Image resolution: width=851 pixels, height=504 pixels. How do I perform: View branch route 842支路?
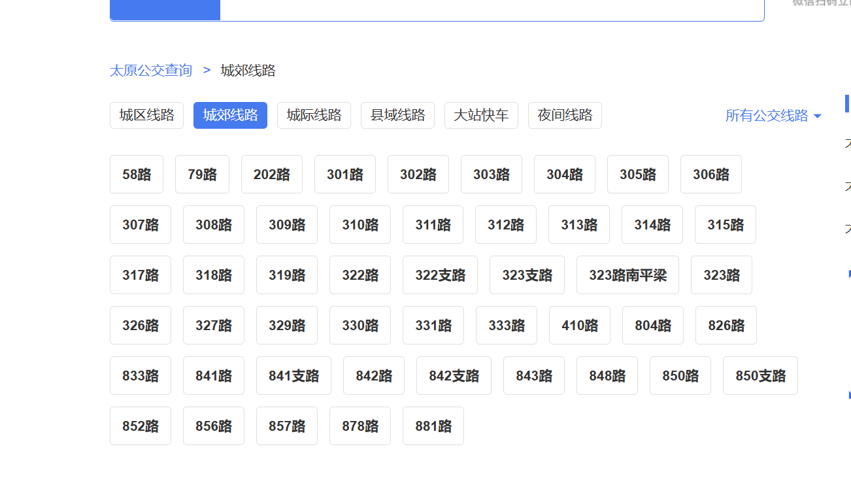coord(454,376)
